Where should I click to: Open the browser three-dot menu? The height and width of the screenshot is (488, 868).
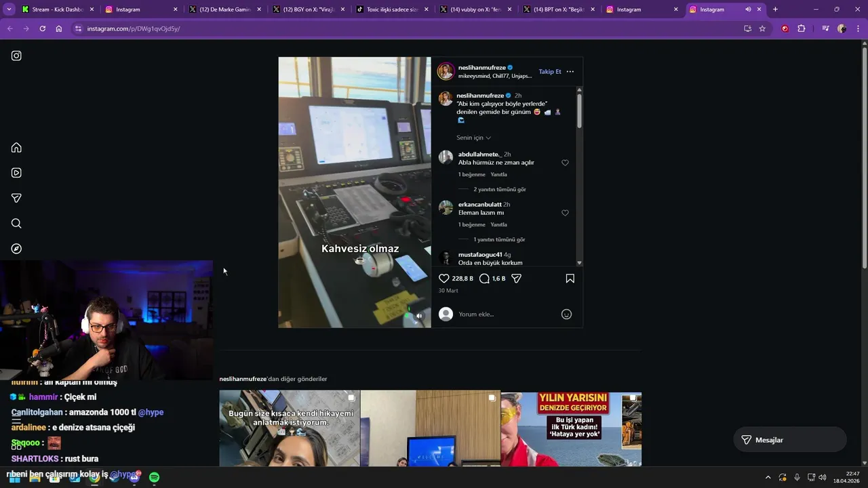pyautogui.click(x=858, y=28)
